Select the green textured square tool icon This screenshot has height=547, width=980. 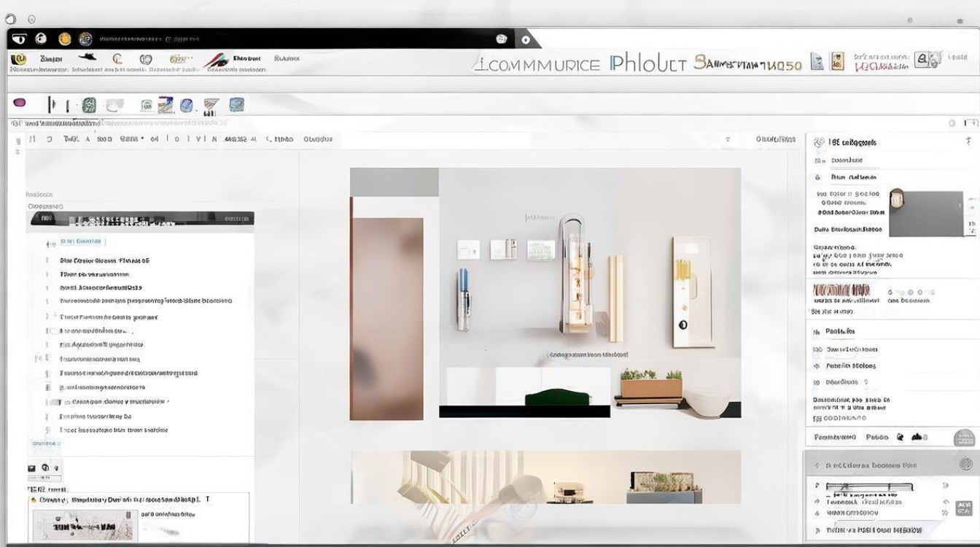click(x=89, y=105)
